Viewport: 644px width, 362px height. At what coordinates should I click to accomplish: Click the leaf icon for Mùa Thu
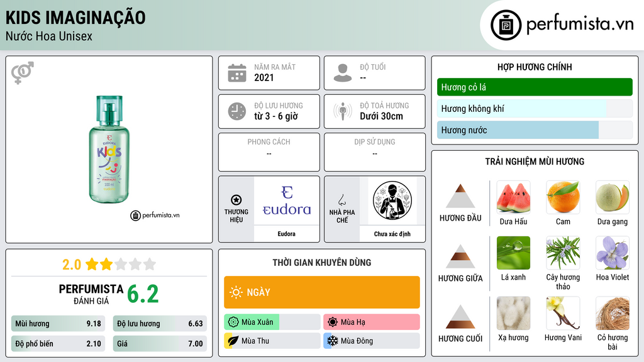coord(233,341)
